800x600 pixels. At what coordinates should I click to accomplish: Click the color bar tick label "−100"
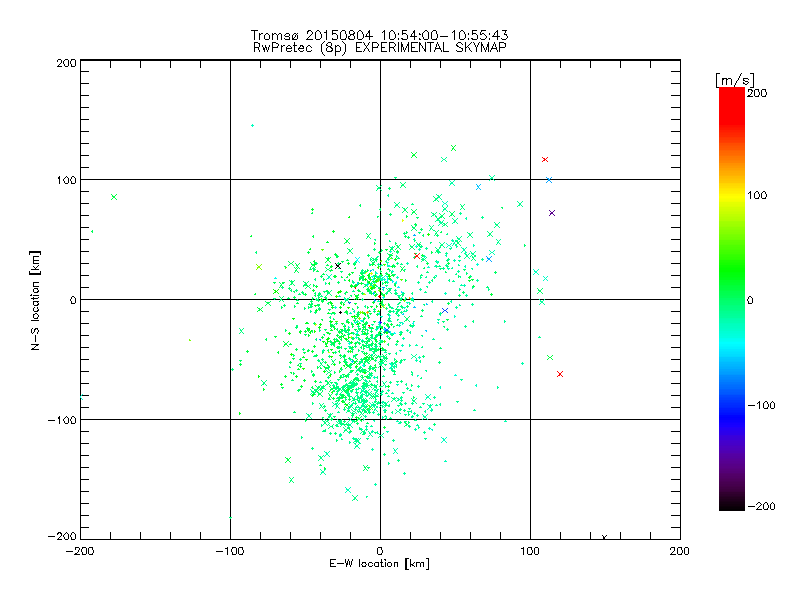click(x=761, y=406)
